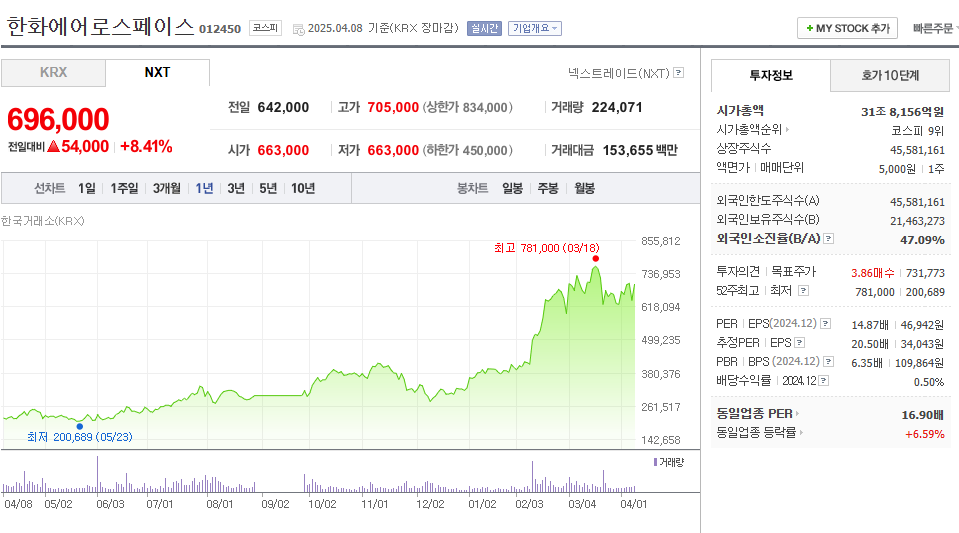
Task: Click the 731,773 target price value
Action: [925, 273]
